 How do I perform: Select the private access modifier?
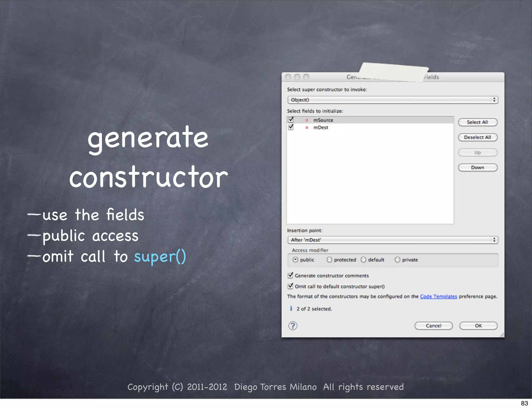tap(397, 260)
